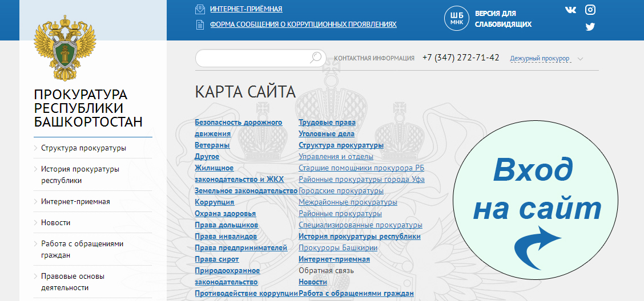Open Противодействие коррупции link

point(246,294)
